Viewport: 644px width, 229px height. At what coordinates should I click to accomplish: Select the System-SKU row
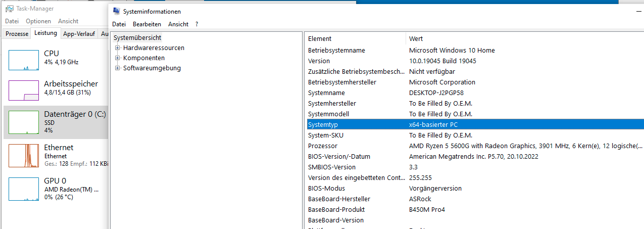point(475,135)
